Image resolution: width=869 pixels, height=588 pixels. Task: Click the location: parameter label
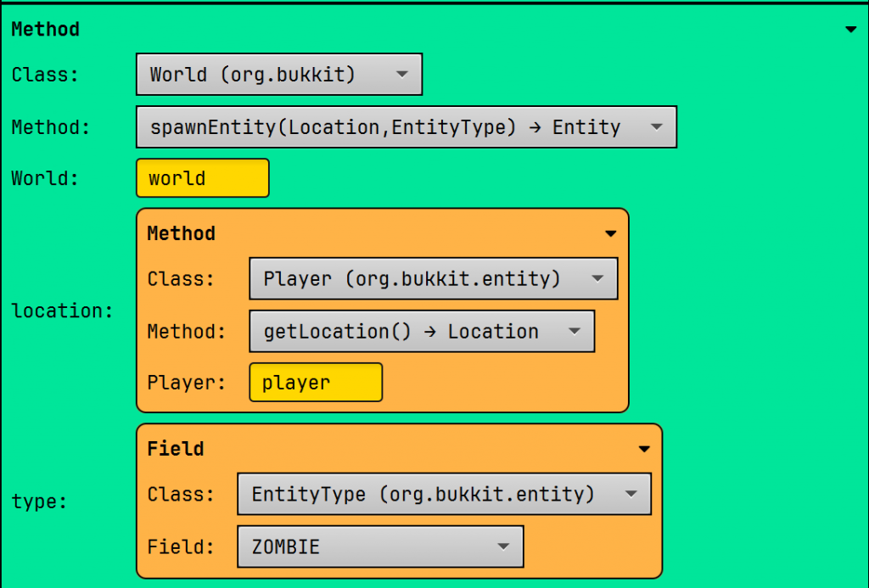click(x=62, y=311)
